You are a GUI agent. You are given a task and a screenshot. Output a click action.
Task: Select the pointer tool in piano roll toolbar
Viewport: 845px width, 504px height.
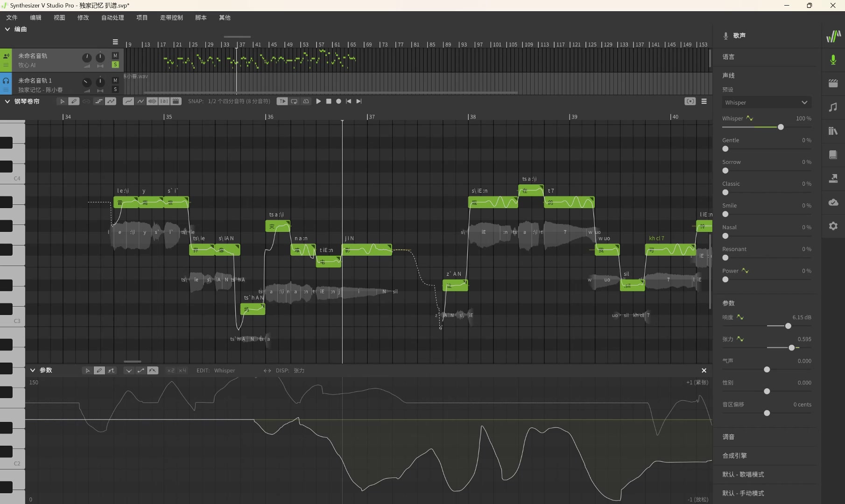(x=62, y=101)
